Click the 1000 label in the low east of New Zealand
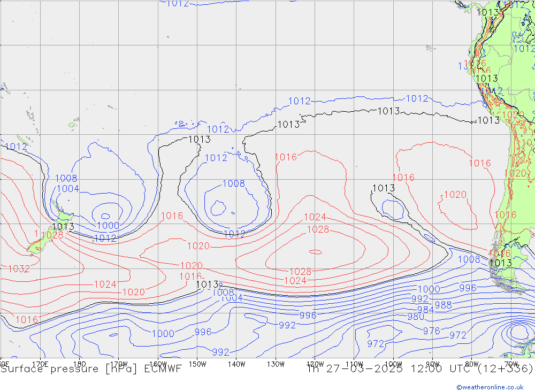 [x=108, y=226]
